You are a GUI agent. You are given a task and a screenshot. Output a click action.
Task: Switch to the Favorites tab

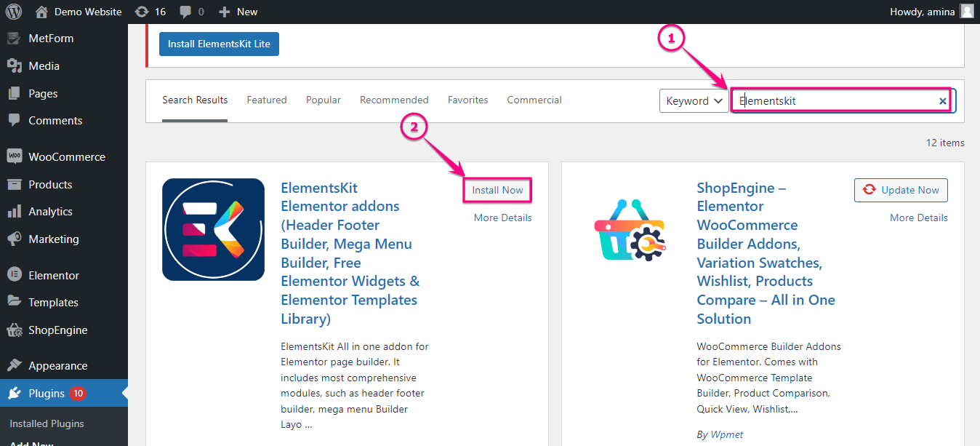pos(468,100)
